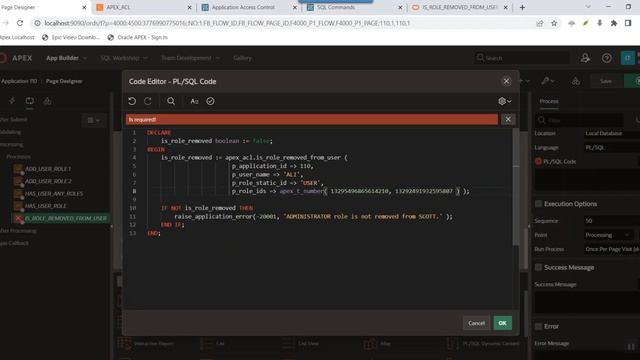Open the utilities wrench menu

pos(547,81)
